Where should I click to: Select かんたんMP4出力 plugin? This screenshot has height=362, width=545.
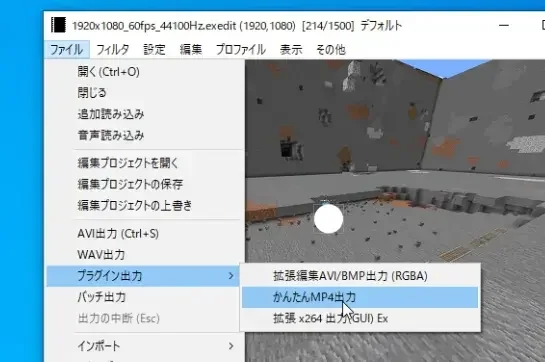coord(360,297)
